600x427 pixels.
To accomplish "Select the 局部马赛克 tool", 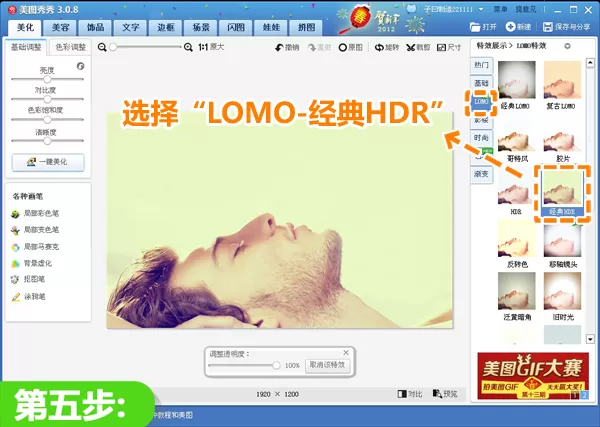I will click(x=35, y=247).
